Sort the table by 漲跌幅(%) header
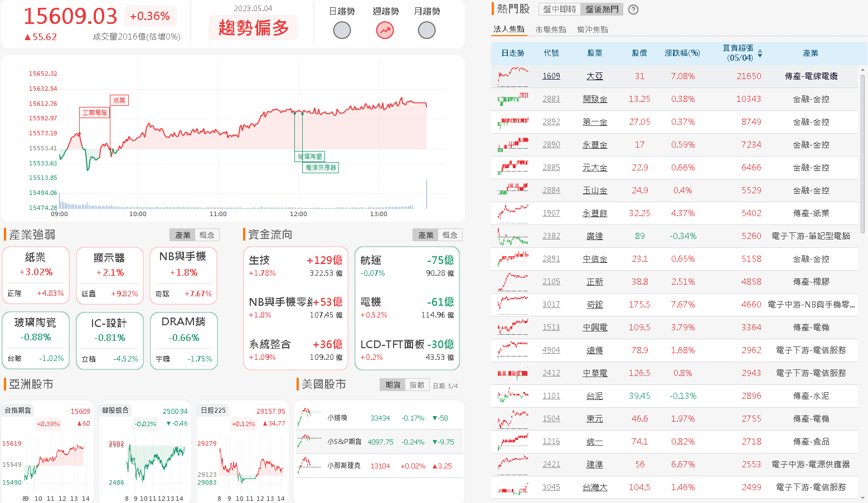The image size is (868, 503). [682, 53]
